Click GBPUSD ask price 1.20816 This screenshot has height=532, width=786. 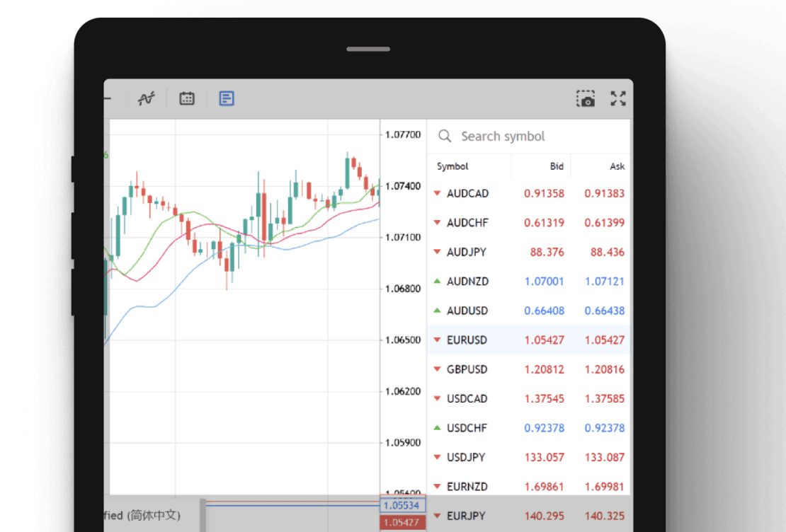(605, 369)
